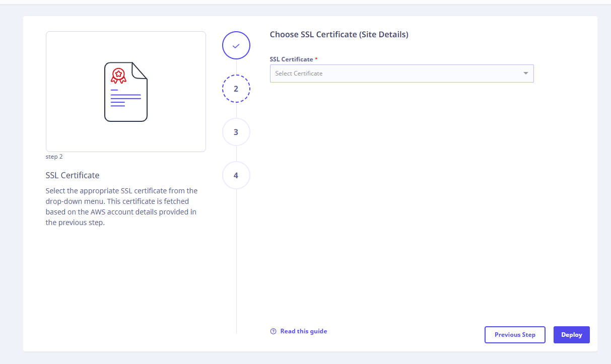This screenshot has height=364, width=611.
Task: Go to step 4 circle in stepper
Action: tap(236, 175)
